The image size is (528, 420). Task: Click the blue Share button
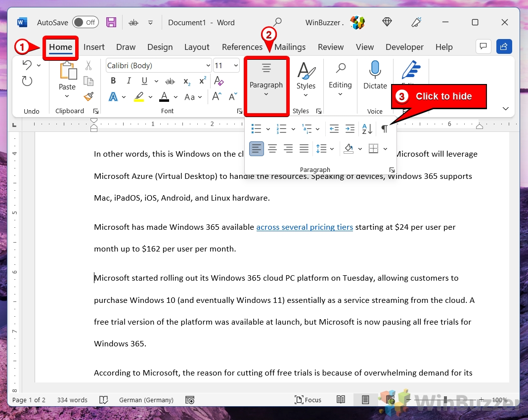click(x=504, y=46)
